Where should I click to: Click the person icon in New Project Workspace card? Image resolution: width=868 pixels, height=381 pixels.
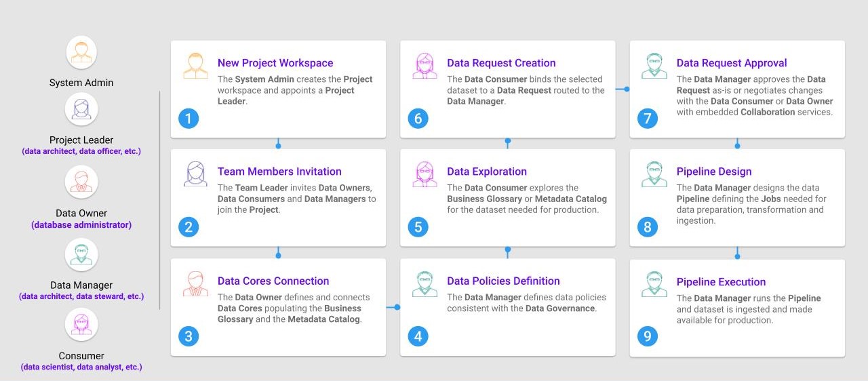195,66
